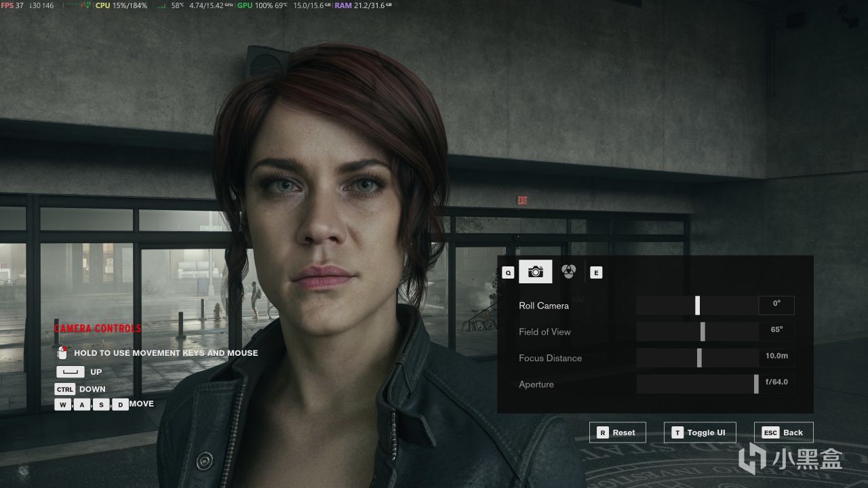Click the CTRL key icon for Down

64,390
